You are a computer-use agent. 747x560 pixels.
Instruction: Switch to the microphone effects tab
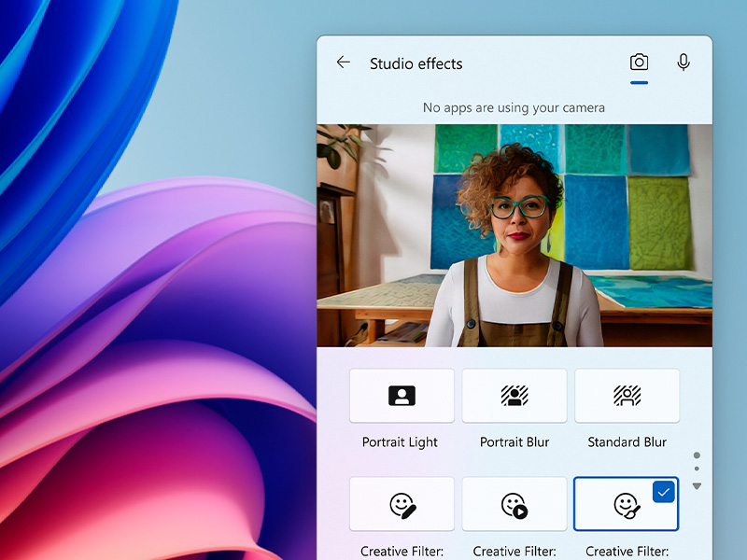coord(684,63)
